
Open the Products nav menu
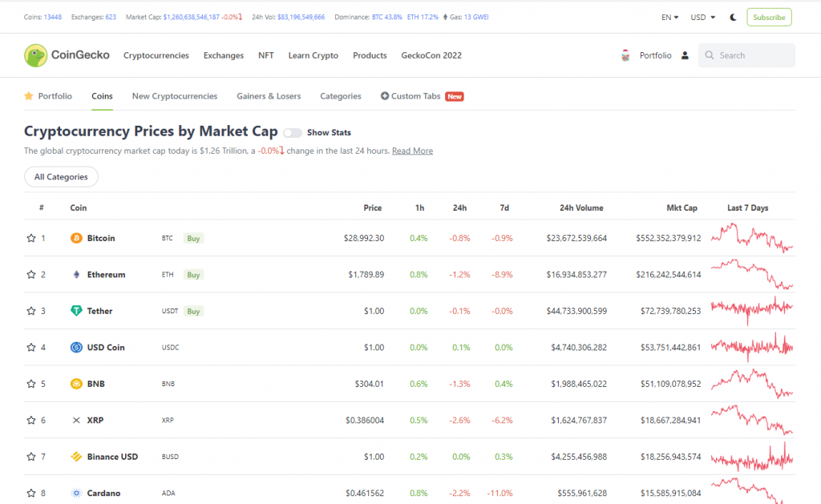click(x=370, y=55)
